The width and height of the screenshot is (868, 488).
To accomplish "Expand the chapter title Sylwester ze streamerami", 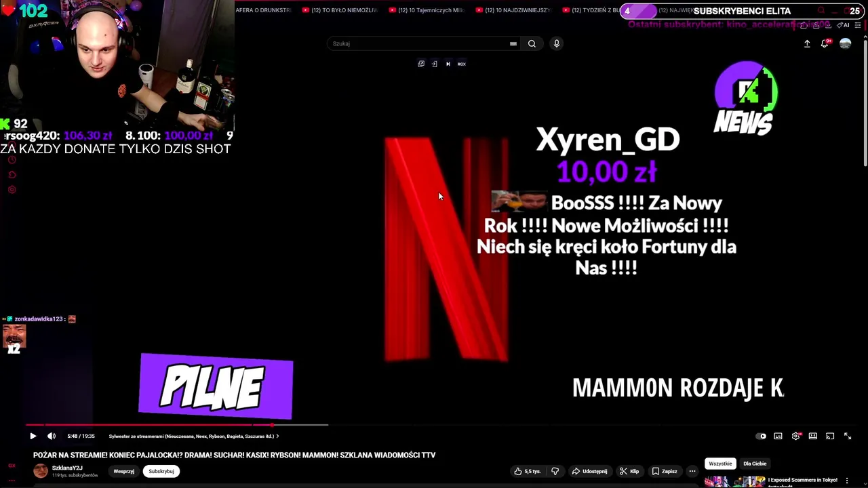I will pos(194,436).
